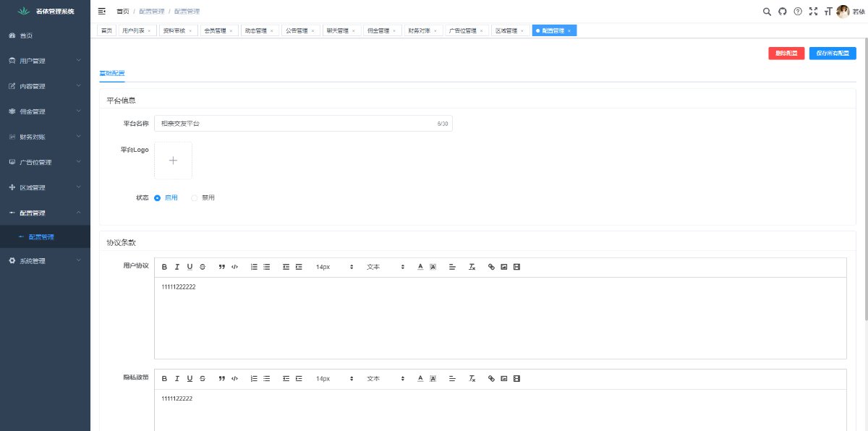868x431 pixels.
Task: Insert link in 隐私政策 editor
Action: [491, 378]
